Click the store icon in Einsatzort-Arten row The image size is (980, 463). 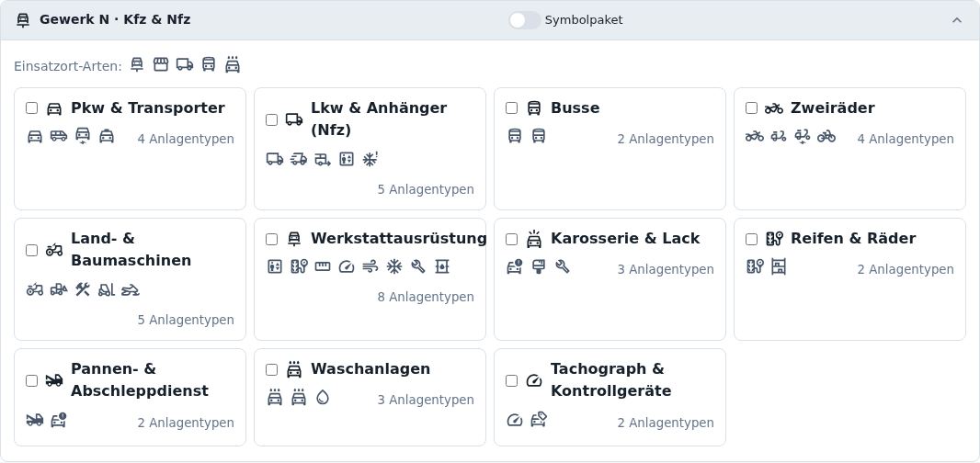[161, 64]
